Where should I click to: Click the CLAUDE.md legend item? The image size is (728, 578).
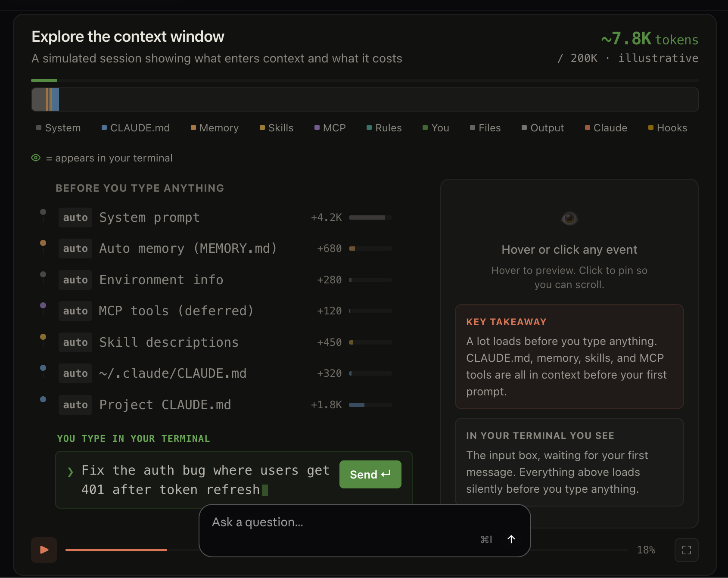[x=136, y=128]
